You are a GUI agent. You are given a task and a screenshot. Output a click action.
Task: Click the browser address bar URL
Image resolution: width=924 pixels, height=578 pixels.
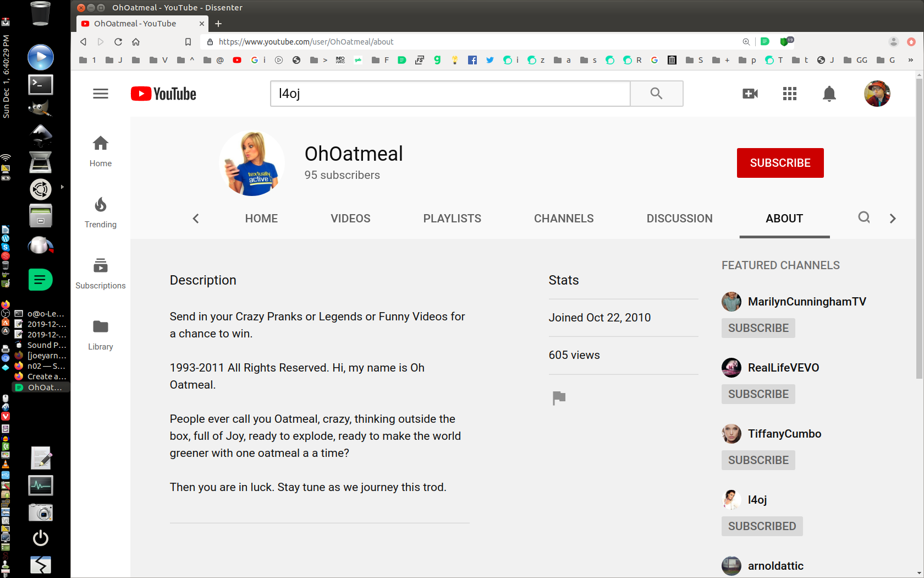[x=306, y=42]
